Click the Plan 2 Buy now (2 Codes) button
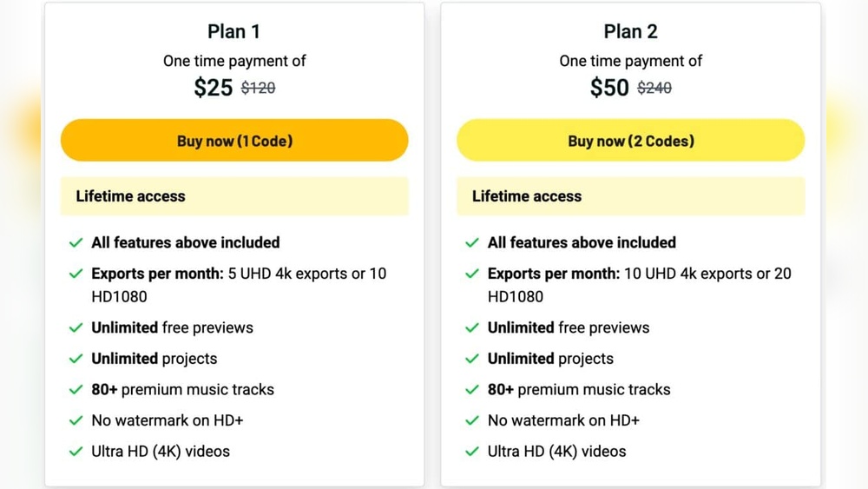868x489 pixels. tap(631, 141)
